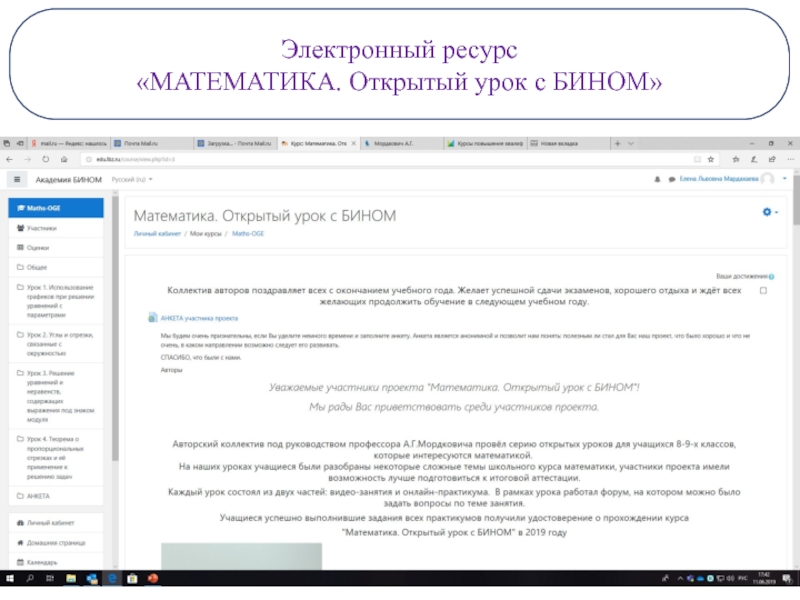Screen dimensions: 800x600
Task: Open Личный кабинет in the sidebar
Action: click(x=56, y=523)
